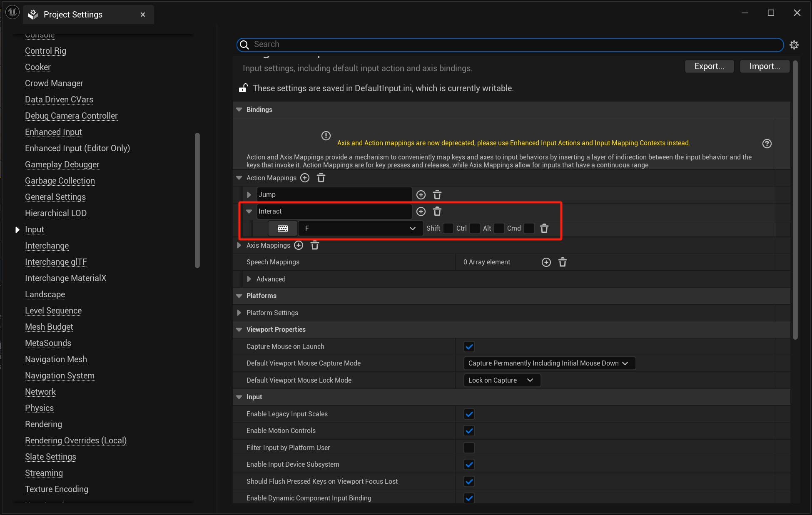Expand the Axis Mappings list
This screenshot has height=515, width=812.
[x=239, y=245]
